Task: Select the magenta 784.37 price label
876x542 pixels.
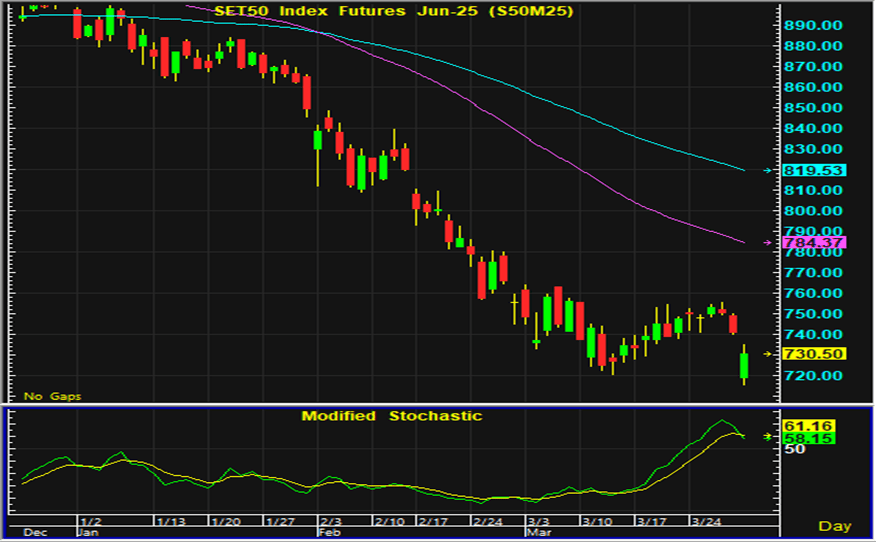Action: pyautogui.click(x=816, y=242)
